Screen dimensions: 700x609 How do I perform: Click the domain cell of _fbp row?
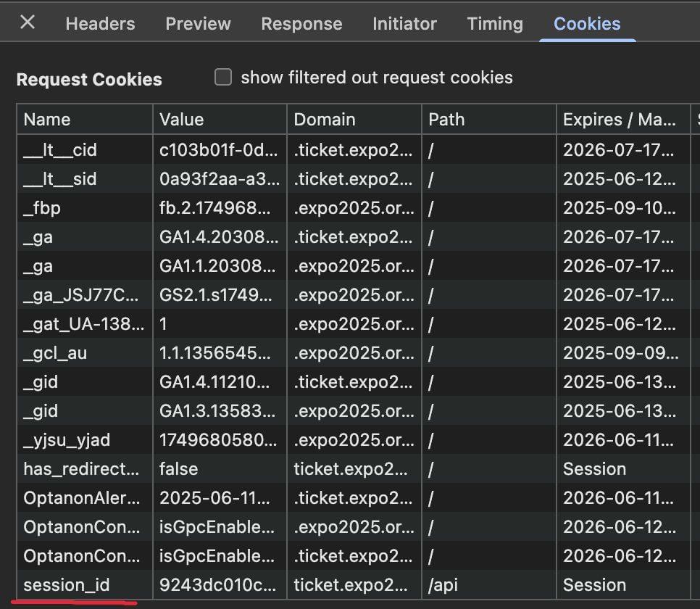tap(354, 208)
